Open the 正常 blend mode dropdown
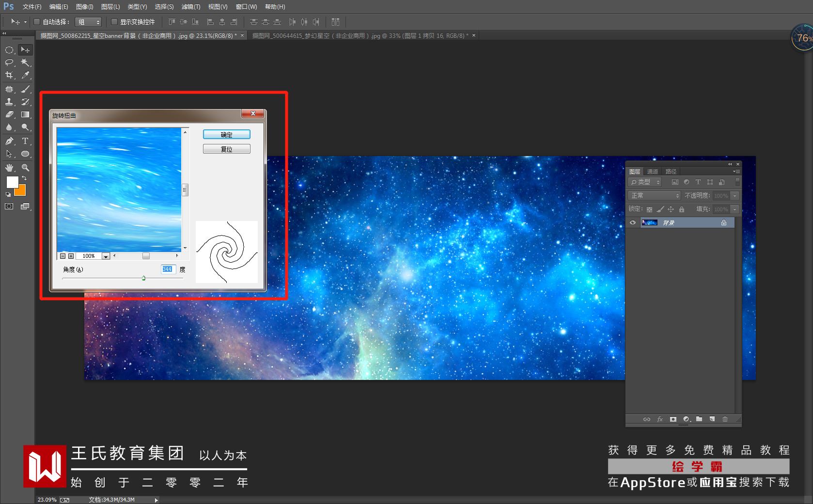Screen dimensions: 813x504 655,196
